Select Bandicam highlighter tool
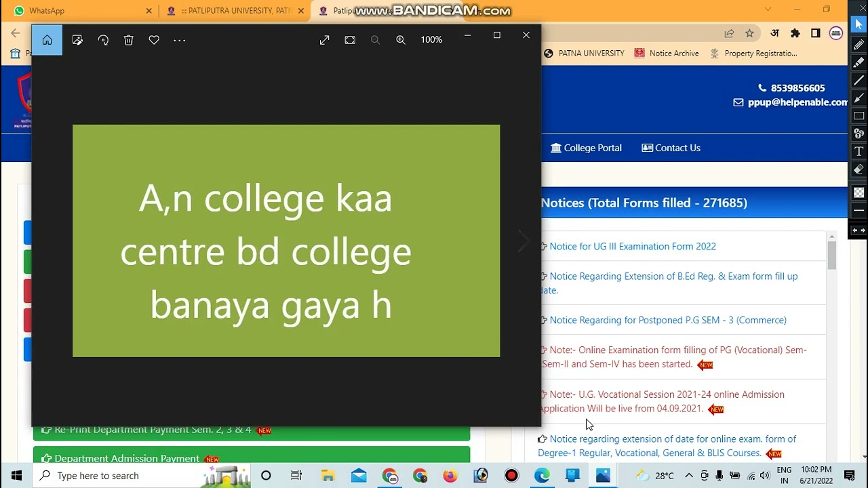868x488 pixels. tap(859, 62)
